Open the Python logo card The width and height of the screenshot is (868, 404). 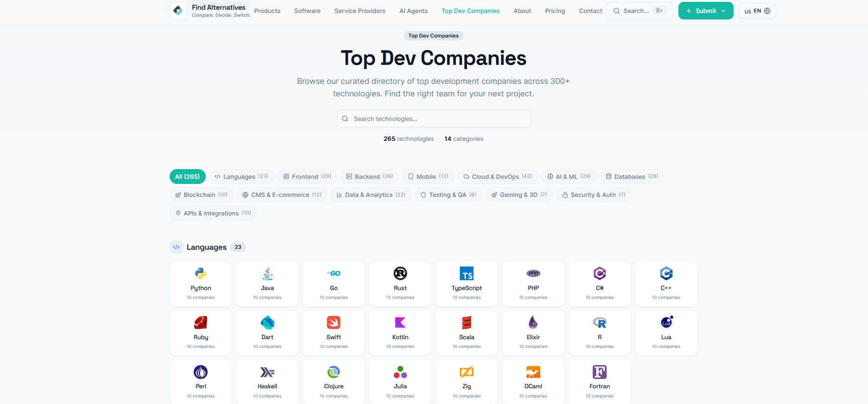(x=201, y=273)
